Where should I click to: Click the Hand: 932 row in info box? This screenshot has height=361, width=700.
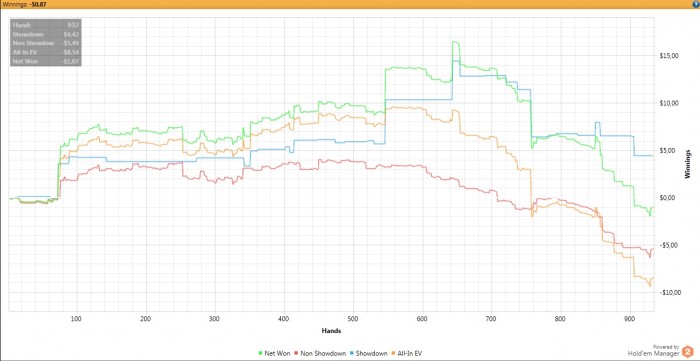click(46, 25)
